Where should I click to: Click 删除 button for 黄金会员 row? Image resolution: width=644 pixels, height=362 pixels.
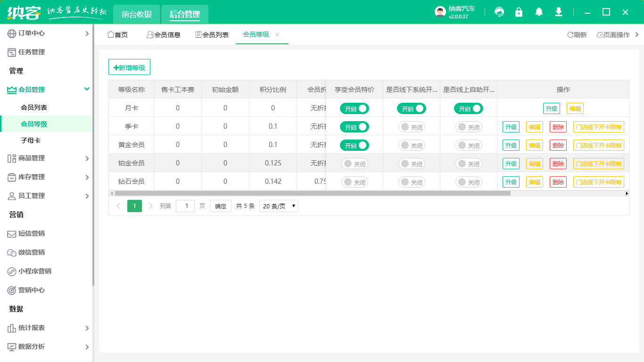coord(558,145)
